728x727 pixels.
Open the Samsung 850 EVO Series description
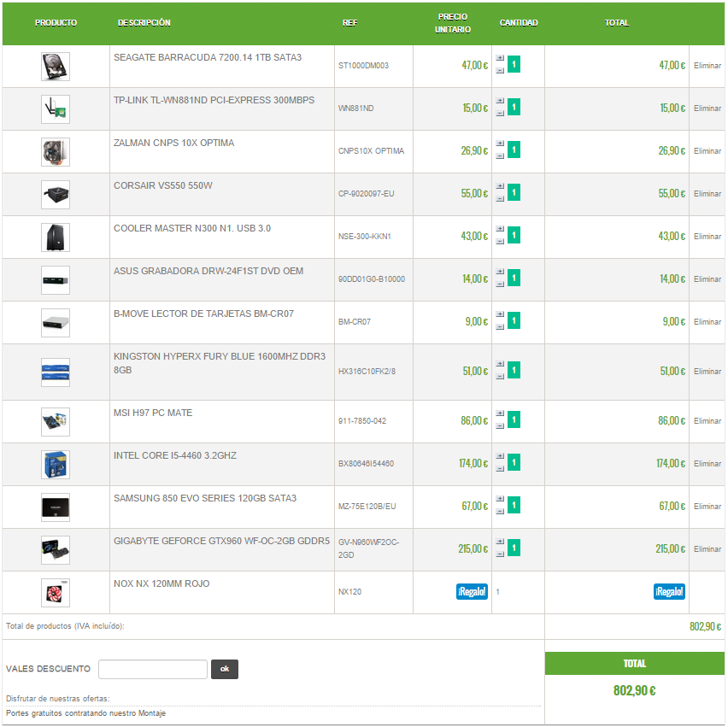point(205,498)
